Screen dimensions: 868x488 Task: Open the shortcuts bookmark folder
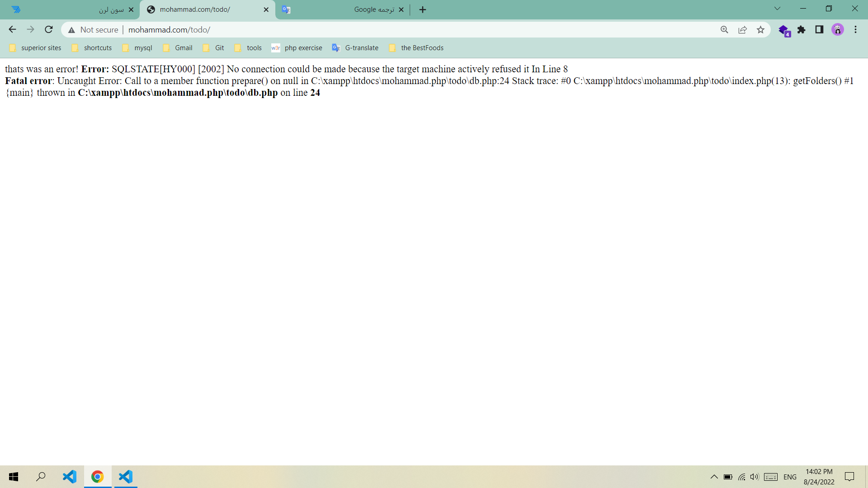pos(92,48)
